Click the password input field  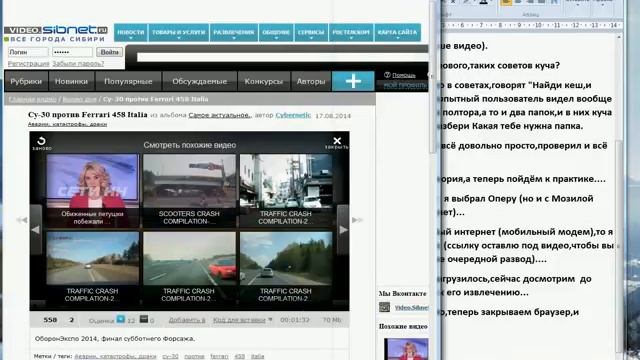pos(72,52)
